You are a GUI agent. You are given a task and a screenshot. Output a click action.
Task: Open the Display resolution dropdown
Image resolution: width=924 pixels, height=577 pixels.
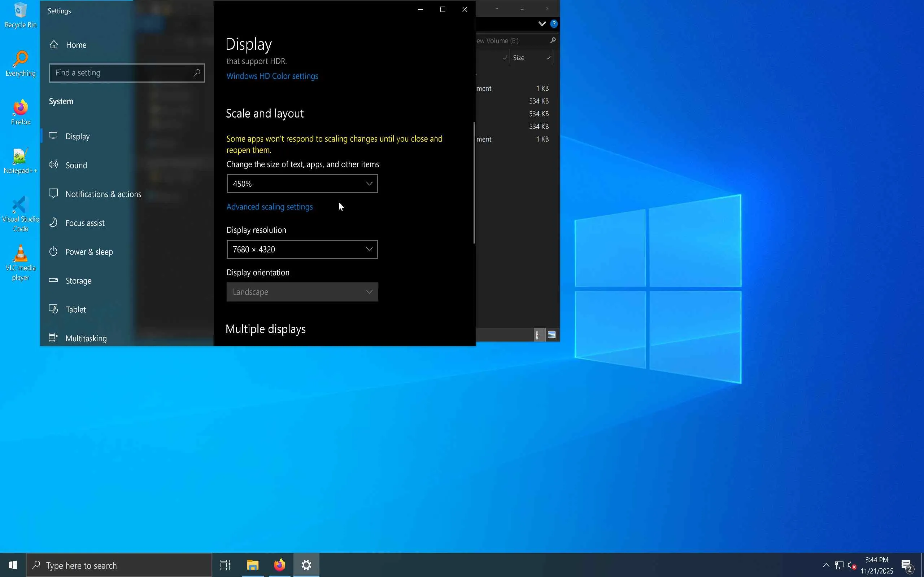click(302, 250)
